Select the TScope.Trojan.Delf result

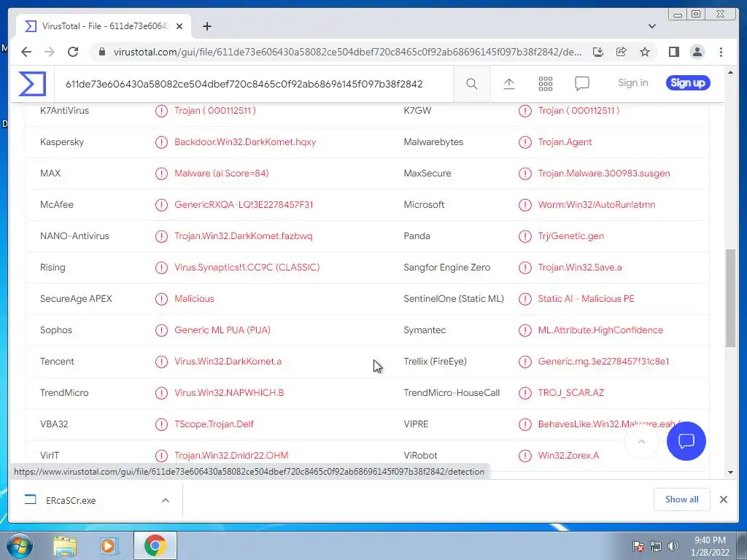214,424
